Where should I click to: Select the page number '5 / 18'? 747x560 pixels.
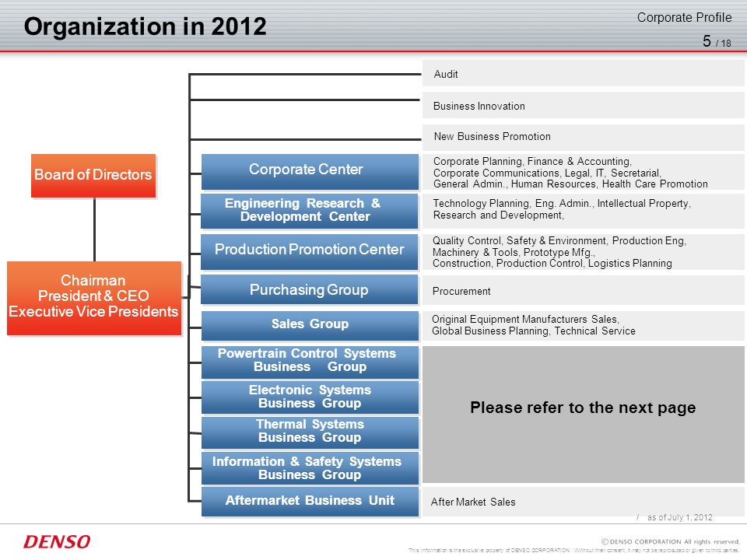pos(717,41)
